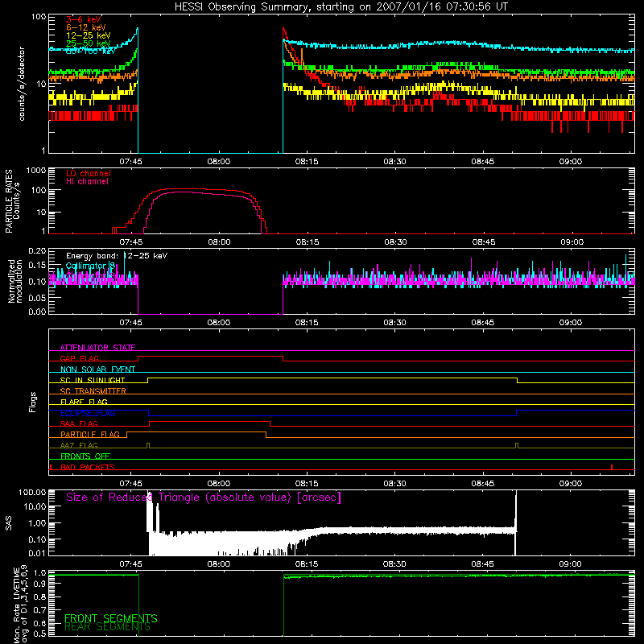Click '08:00' time label under count-rate plot
Image resolution: width=644 pixels, height=644 pixels.
[219, 162]
